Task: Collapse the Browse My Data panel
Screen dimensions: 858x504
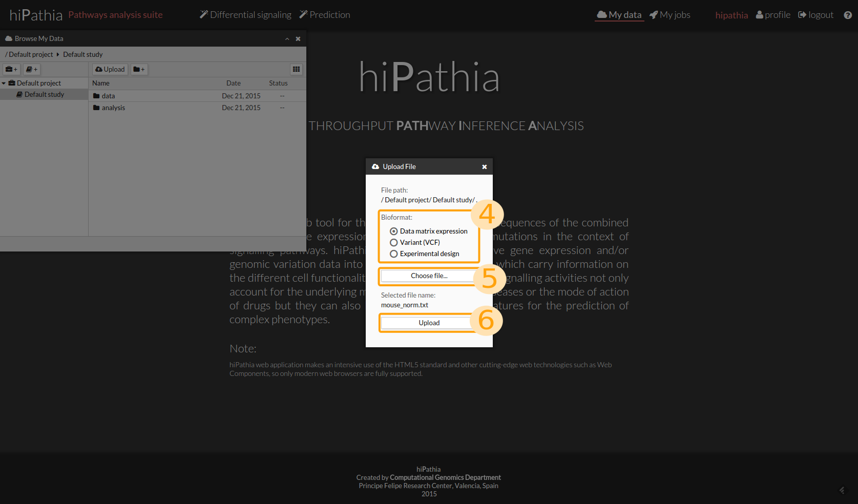Action: 287,39
